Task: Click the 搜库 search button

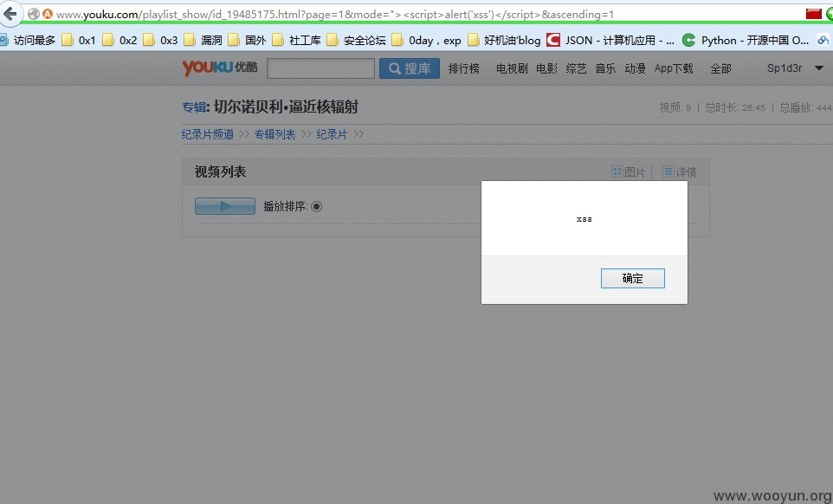Action: point(409,68)
